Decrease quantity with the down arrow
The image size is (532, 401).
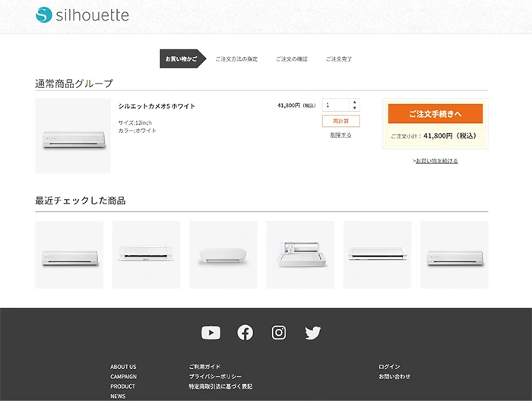pos(355,108)
